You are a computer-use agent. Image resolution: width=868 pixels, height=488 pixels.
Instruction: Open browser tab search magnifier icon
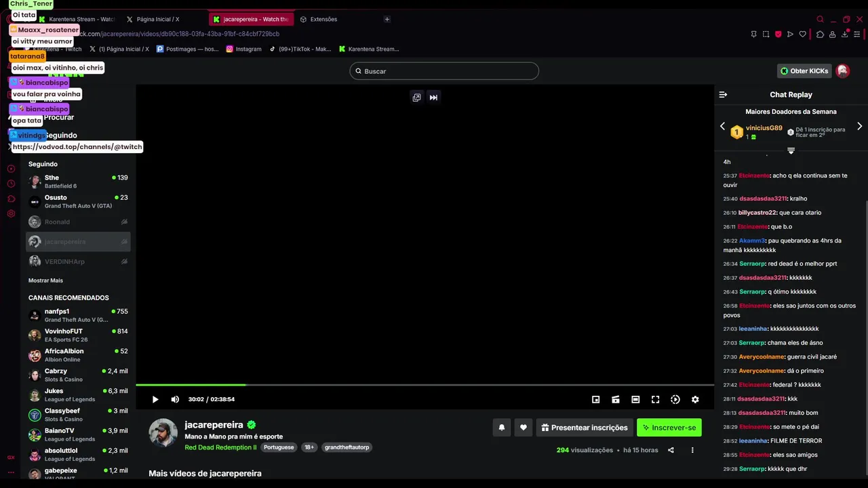pyautogui.click(x=820, y=20)
